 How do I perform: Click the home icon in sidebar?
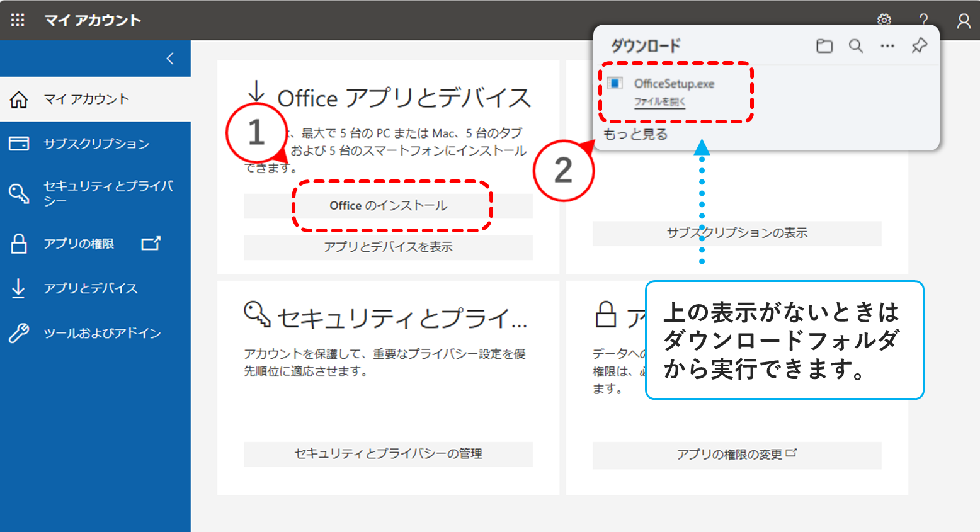19,99
